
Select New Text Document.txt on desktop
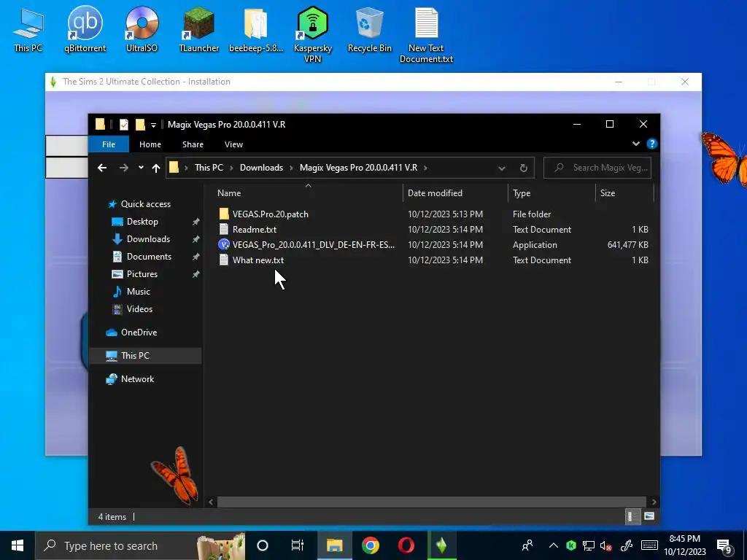pos(426,35)
